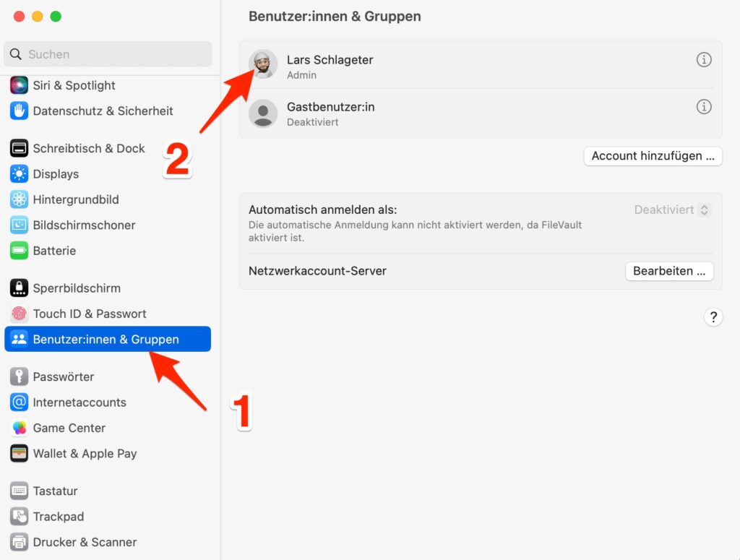This screenshot has height=560, width=740.
Task: Show info for Lars Schlageter account
Action: [704, 60]
